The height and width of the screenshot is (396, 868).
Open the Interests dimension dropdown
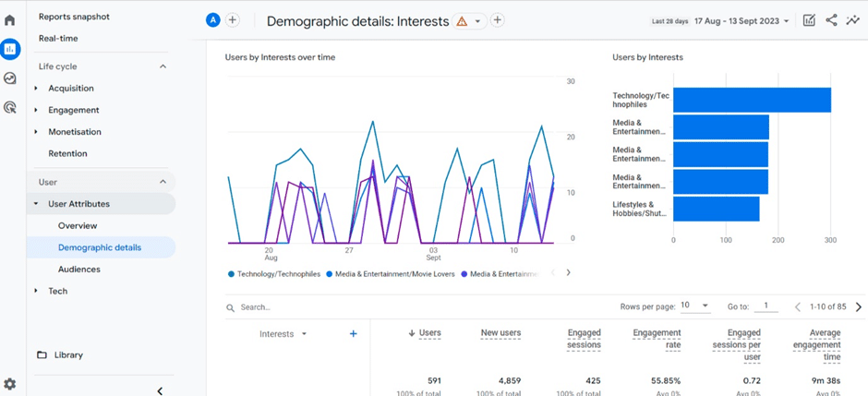tap(283, 334)
